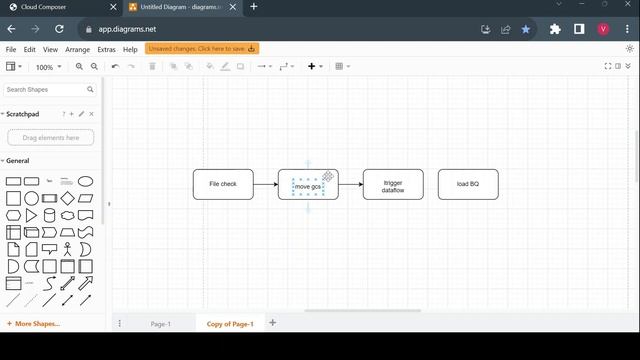Switch to the Page-1 tab

(x=160, y=324)
